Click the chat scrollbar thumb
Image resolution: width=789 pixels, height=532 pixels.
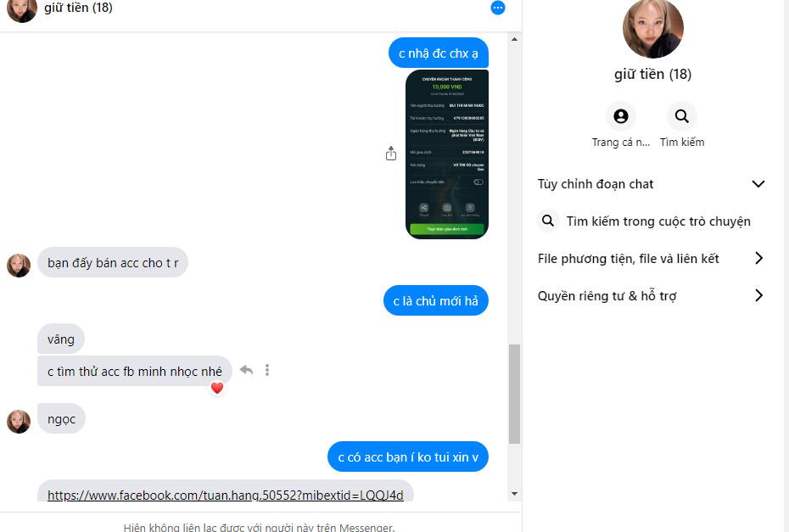pos(514,394)
